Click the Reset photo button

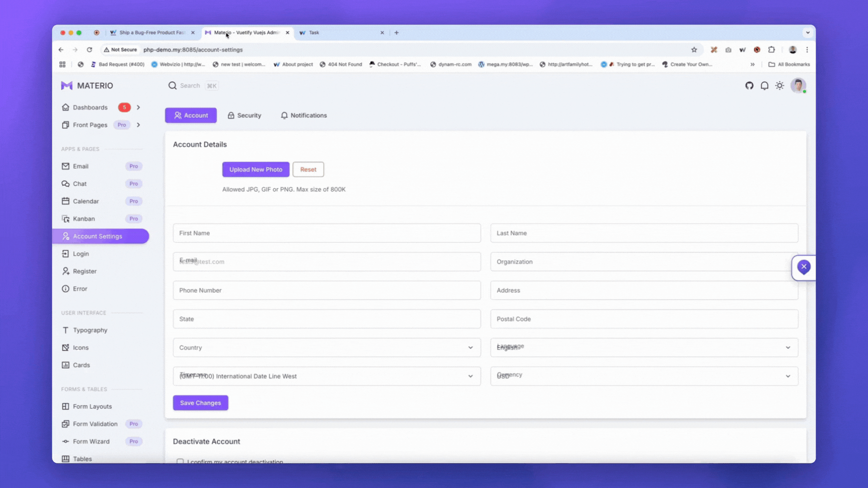[308, 169]
